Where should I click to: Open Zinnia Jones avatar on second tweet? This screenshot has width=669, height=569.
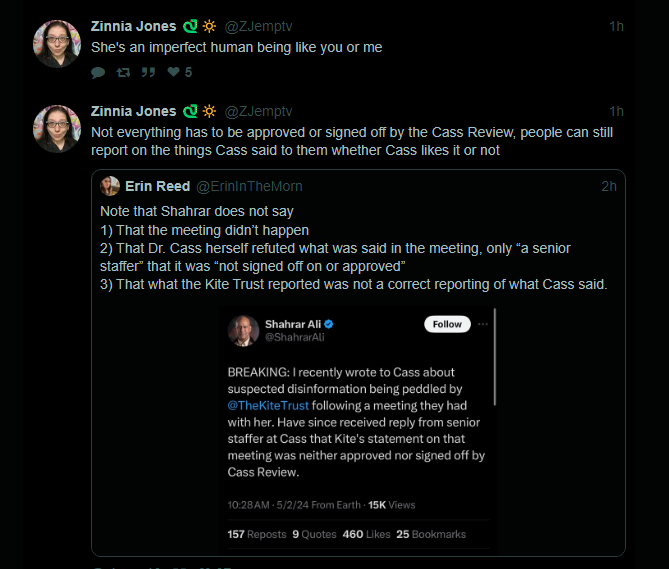coord(57,129)
